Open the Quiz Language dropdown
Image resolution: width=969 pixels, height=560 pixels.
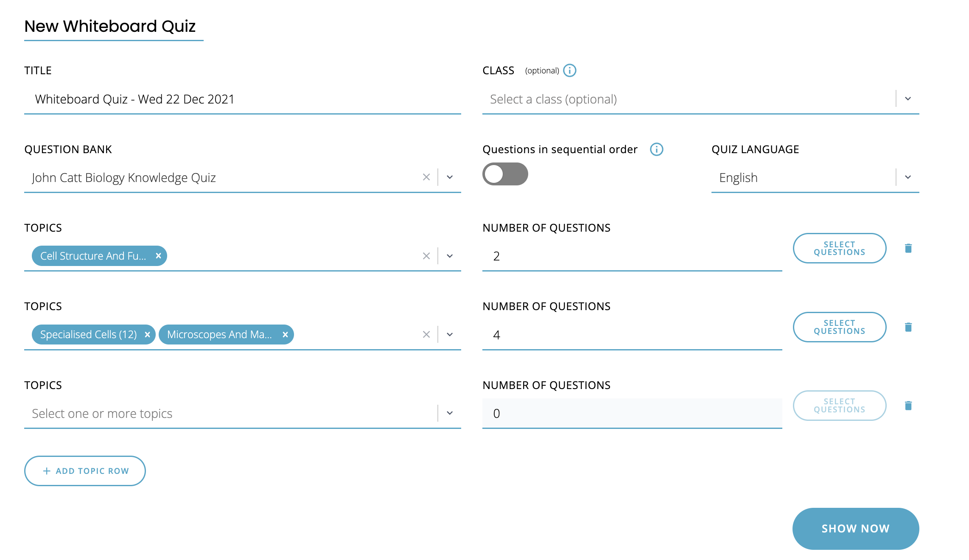point(908,177)
